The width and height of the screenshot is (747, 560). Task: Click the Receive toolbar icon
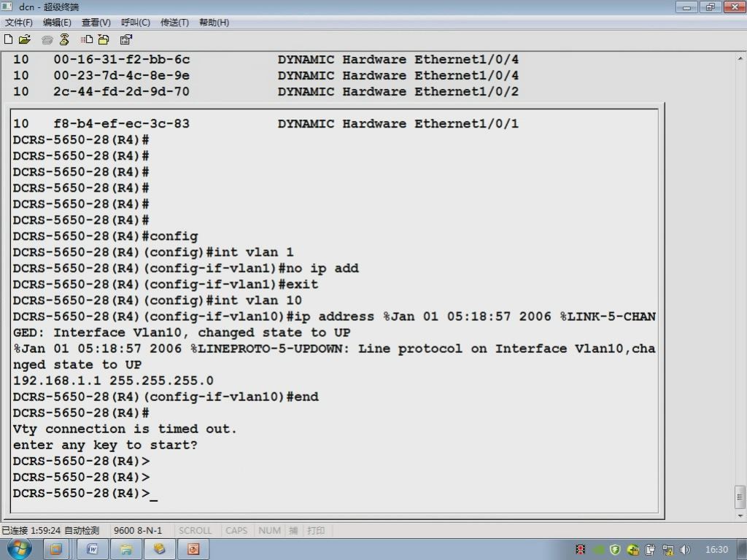tap(104, 39)
